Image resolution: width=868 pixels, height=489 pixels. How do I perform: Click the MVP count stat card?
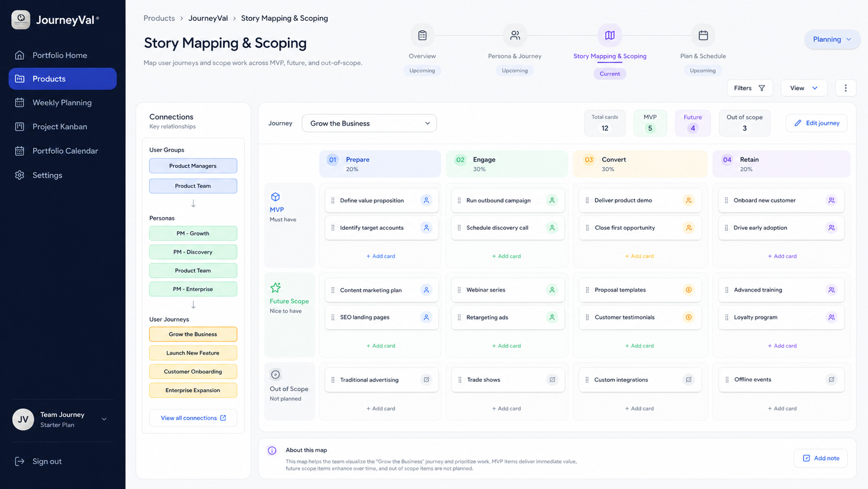[x=650, y=123]
